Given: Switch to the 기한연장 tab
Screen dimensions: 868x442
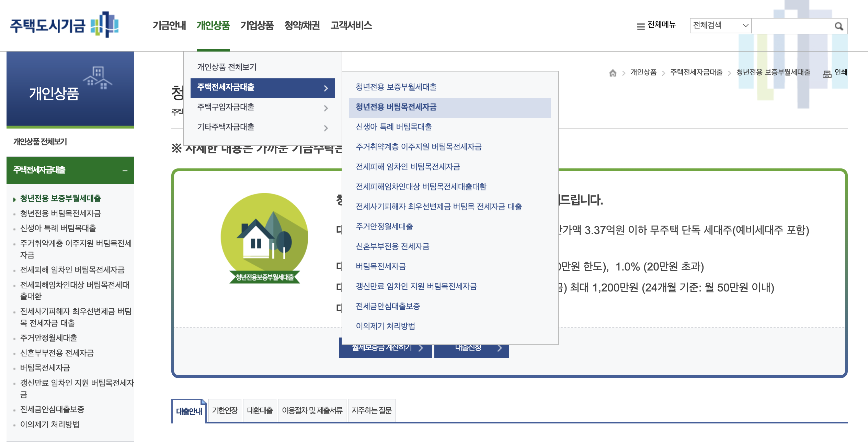Looking at the screenshot, I should click(225, 410).
